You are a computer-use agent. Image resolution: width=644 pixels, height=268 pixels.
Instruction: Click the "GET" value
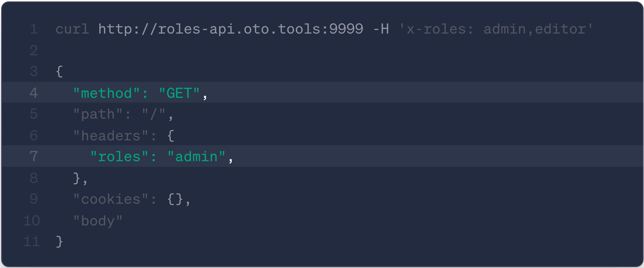(x=179, y=93)
